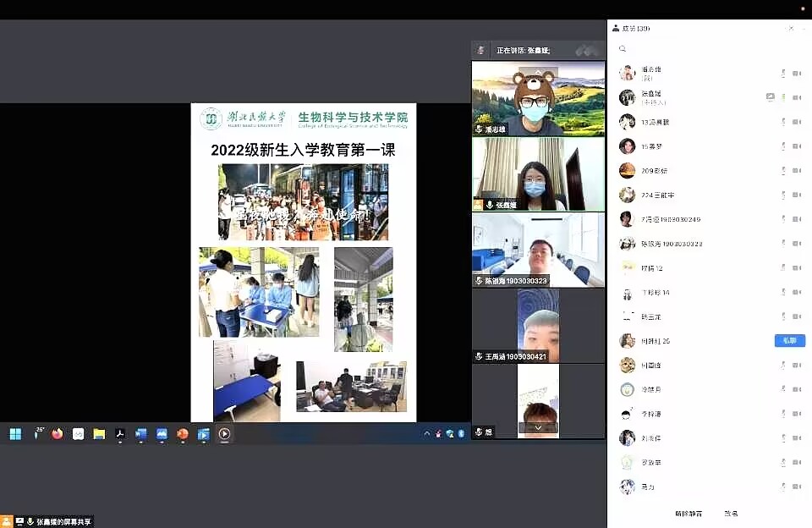Open Firefox from the shared taskbar
The width and height of the screenshot is (812, 528).
[x=58, y=434]
